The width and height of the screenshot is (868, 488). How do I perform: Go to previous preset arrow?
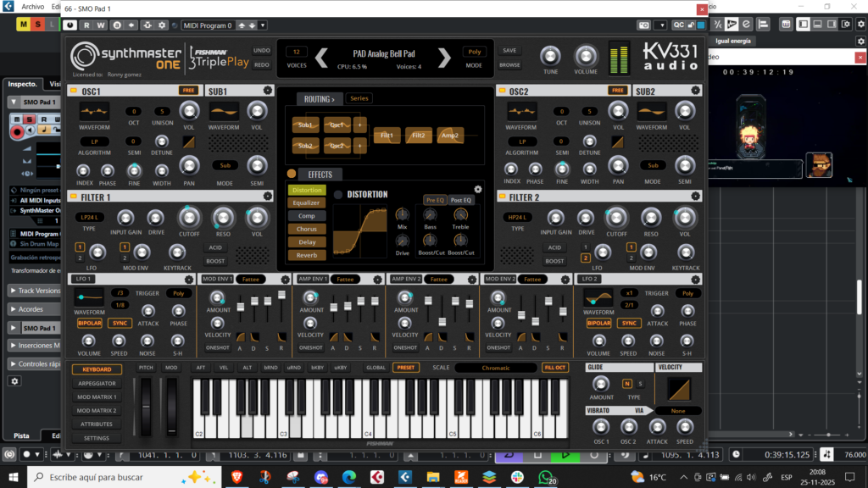[x=321, y=58]
